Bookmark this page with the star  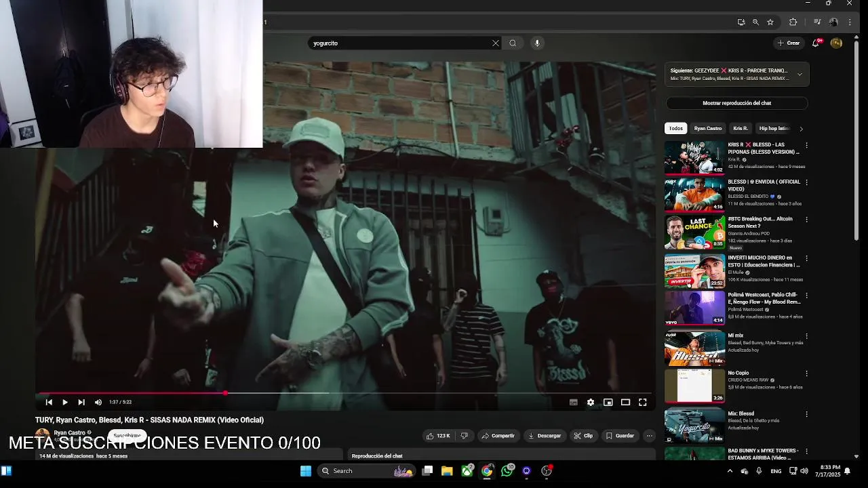coord(770,22)
